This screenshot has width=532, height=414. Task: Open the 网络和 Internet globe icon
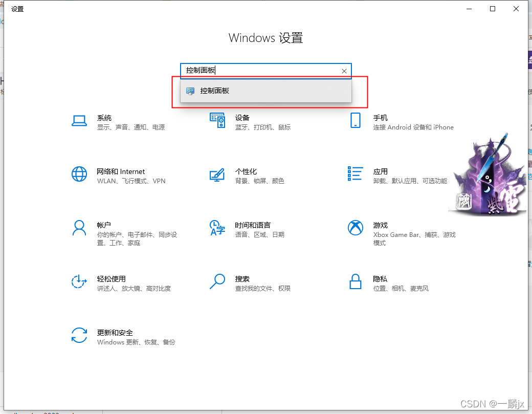(x=79, y=174)
